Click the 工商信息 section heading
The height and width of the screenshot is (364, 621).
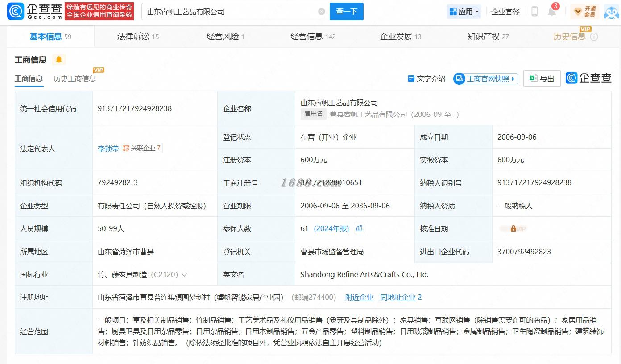(30, 60)
